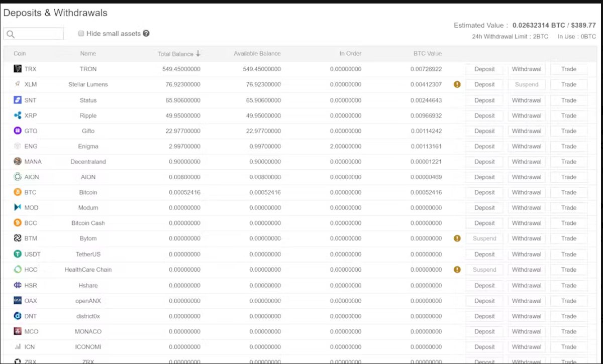Click Withdrawal button for USDT

527,255
